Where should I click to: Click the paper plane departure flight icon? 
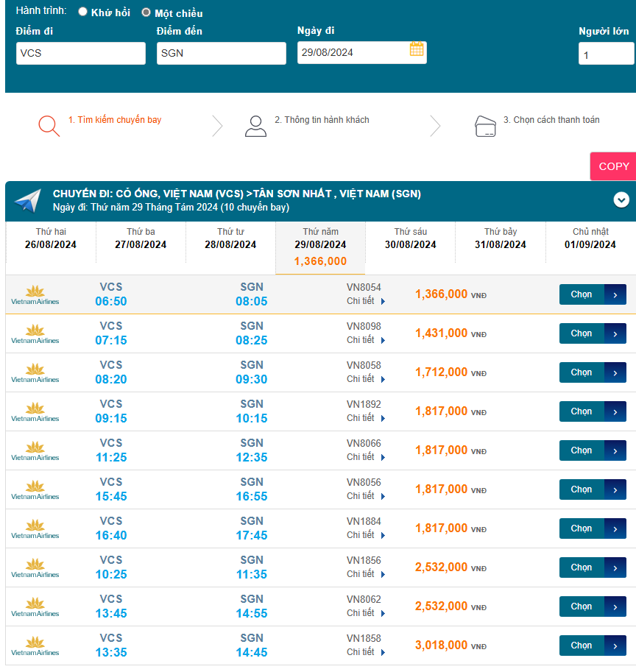tap(28, 201)
